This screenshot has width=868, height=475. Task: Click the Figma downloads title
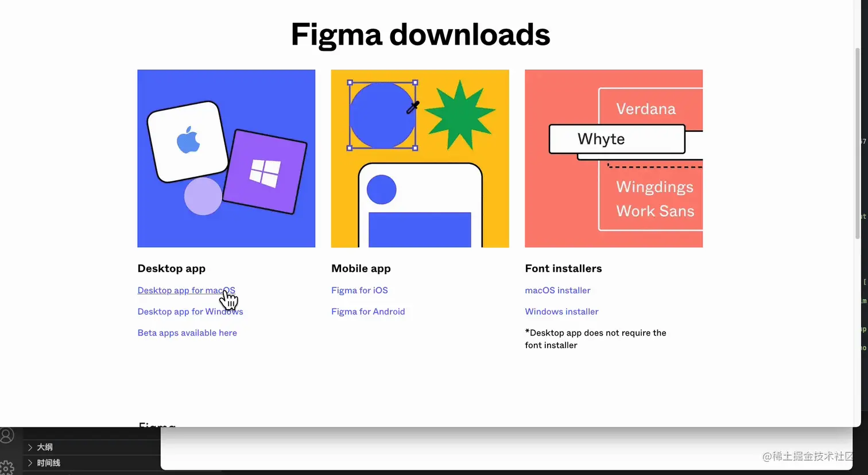pos(420,34)
